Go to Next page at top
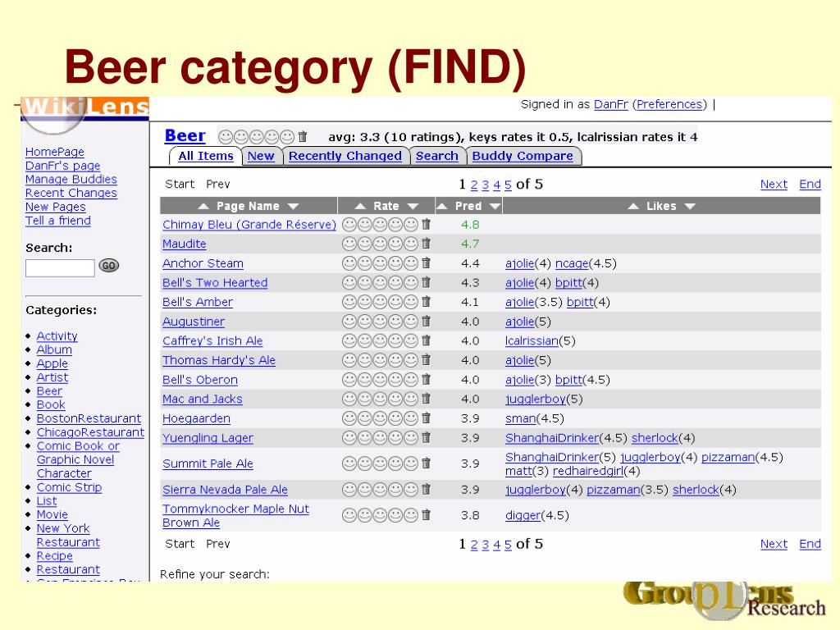Viewport: 840px width, 630px height. click(774, 185)
